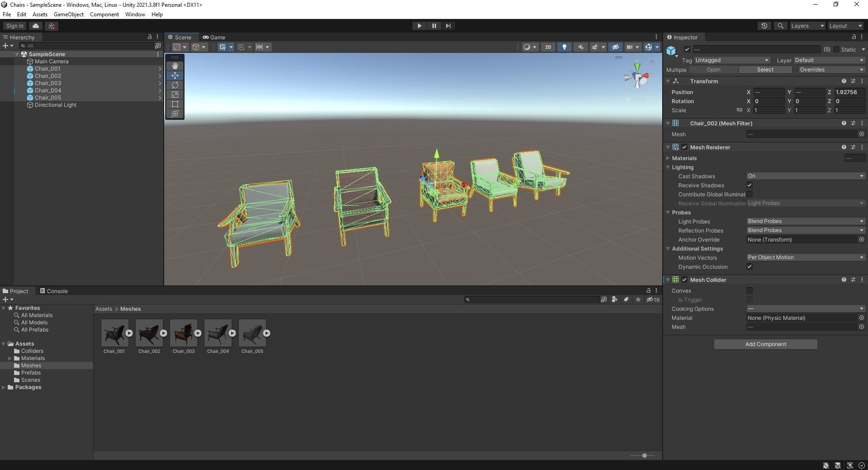Toggle Dynamic Occlusion checkbox
Image resolution: width=868 pixels, height=470 pixels.
click(x=749, y=267)
